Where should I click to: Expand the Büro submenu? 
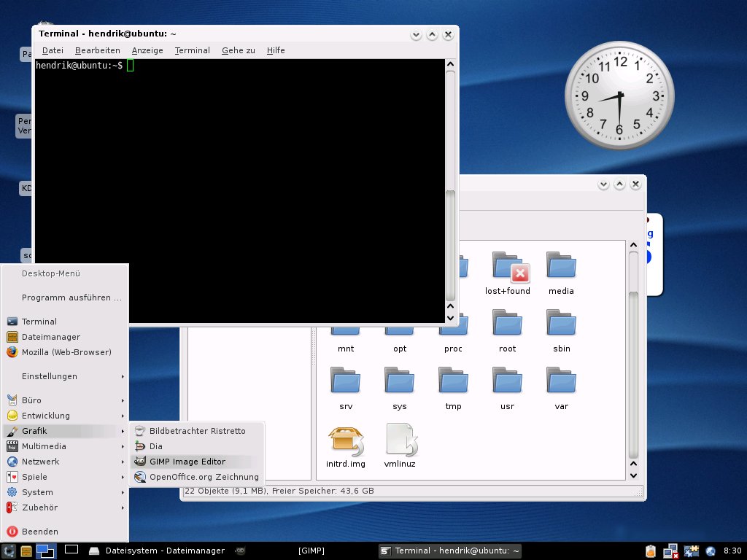coord(65,400)
